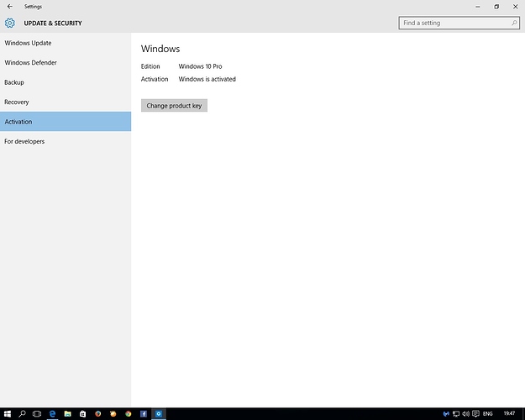This screenshot has height=420, width=525.
Task: Click the Malwarebytes tray icon
Action: [x=446, y=414]
